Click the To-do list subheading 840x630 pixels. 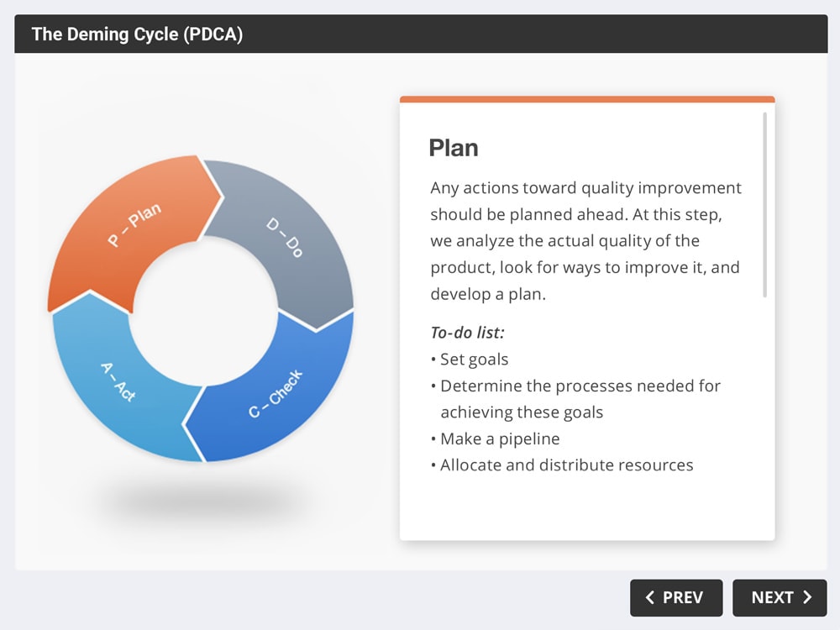[467, 333]
